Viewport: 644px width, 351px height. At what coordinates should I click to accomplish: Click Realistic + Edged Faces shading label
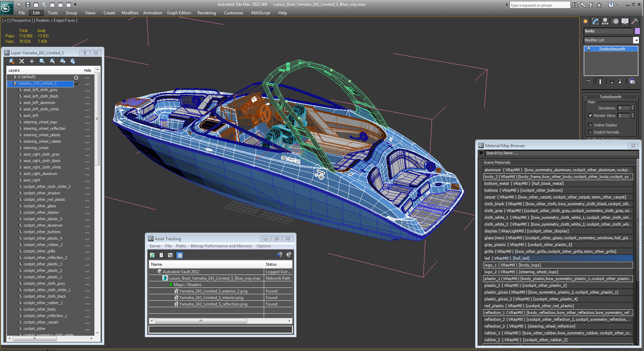[x=56, y=20]
